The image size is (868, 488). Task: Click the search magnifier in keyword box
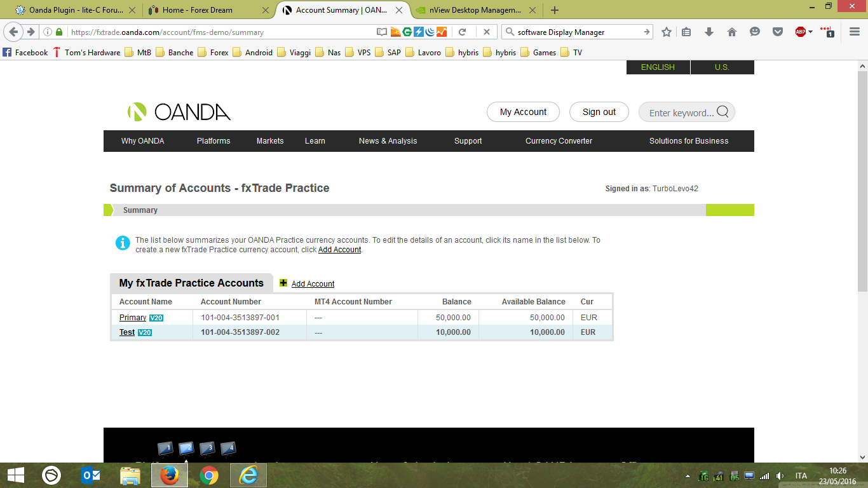click(722, 112)
